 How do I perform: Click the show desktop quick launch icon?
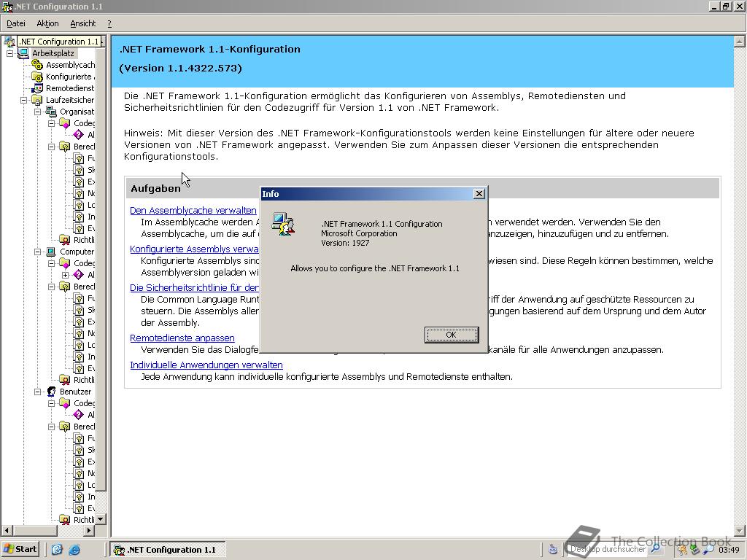pos(57,550)
